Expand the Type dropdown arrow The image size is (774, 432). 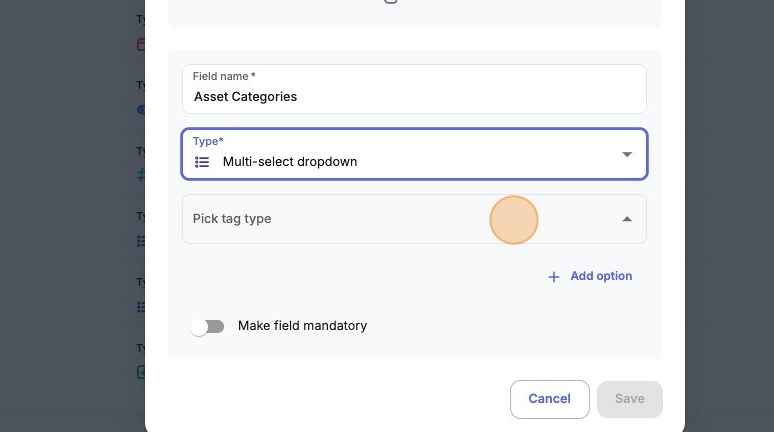(x=627, y=155)
